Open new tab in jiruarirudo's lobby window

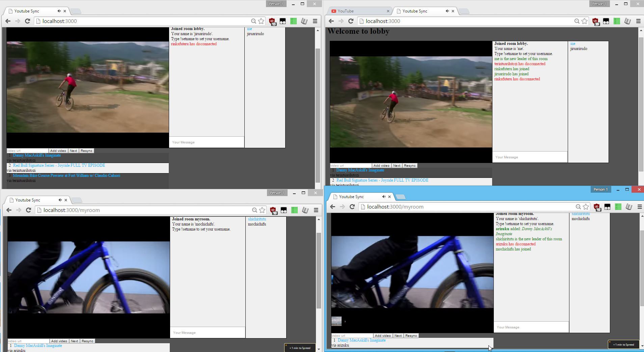tap(76, 11)
